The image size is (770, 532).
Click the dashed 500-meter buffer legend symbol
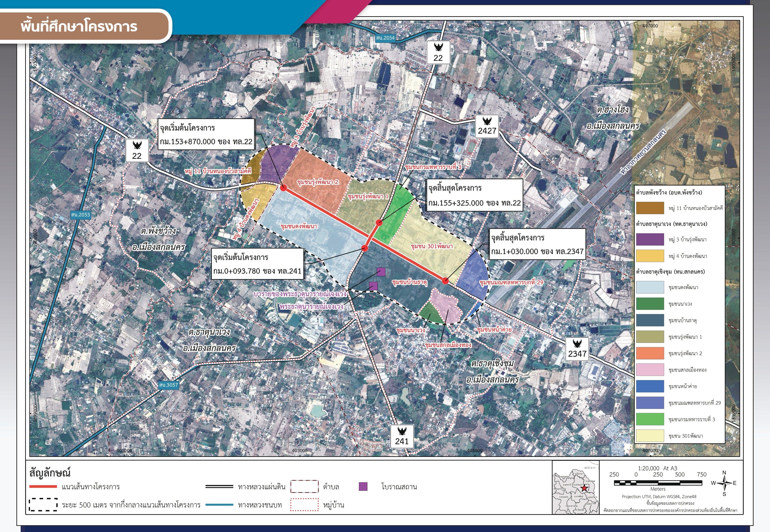43,505
